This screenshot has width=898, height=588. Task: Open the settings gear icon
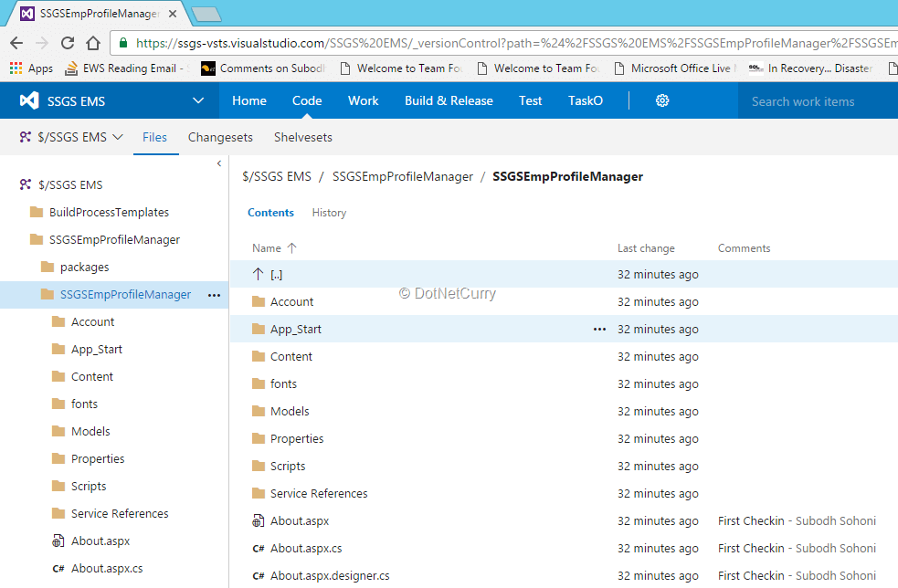coord(662,100)
